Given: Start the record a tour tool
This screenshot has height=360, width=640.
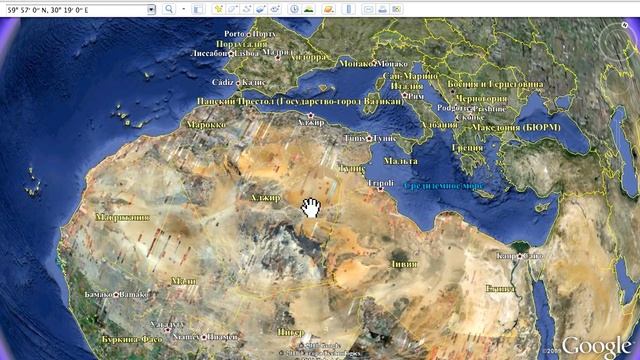Looking at the screenshot, I should tap(276, 9).
